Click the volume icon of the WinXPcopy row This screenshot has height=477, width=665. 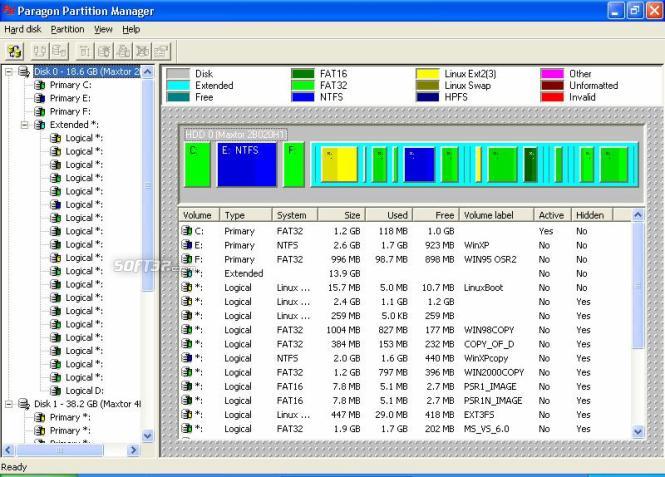pos(187,358)
